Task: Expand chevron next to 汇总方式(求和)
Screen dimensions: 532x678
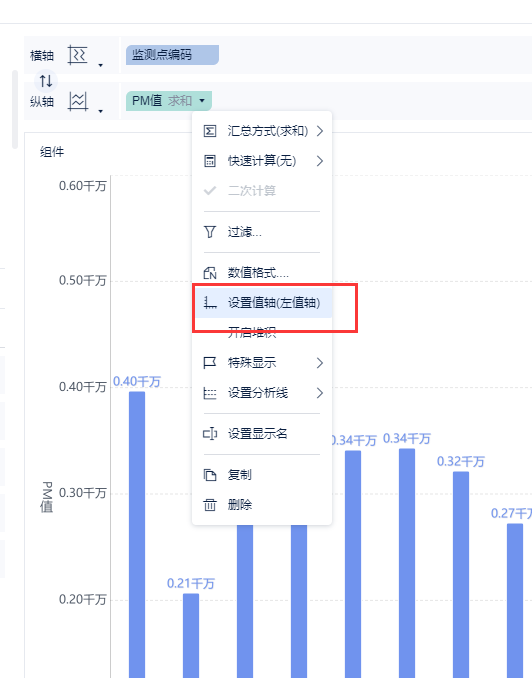Action: coord(320,131)
